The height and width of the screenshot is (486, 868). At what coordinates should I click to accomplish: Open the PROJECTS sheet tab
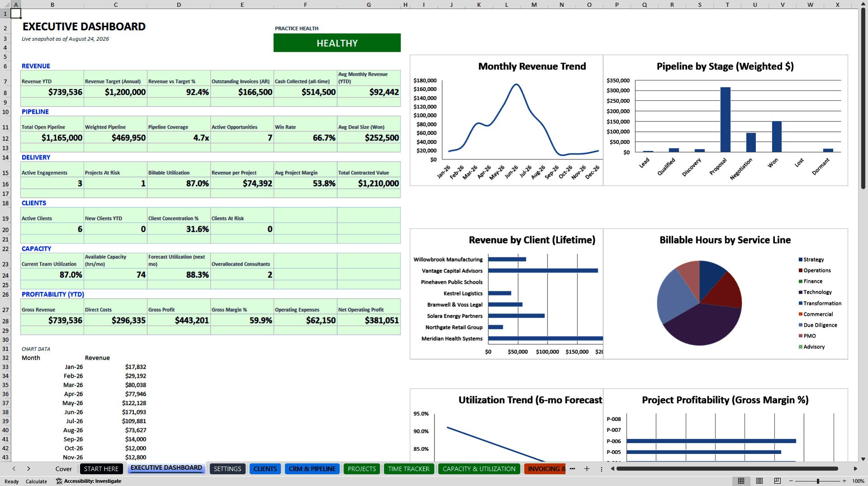click(x=362, y=469)
